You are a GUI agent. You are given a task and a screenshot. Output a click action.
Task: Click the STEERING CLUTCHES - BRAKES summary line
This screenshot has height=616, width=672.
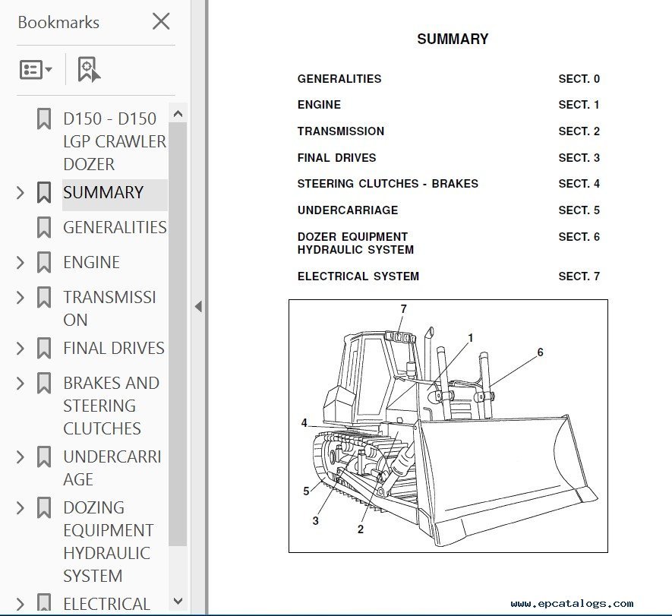[x=388, y=184]
